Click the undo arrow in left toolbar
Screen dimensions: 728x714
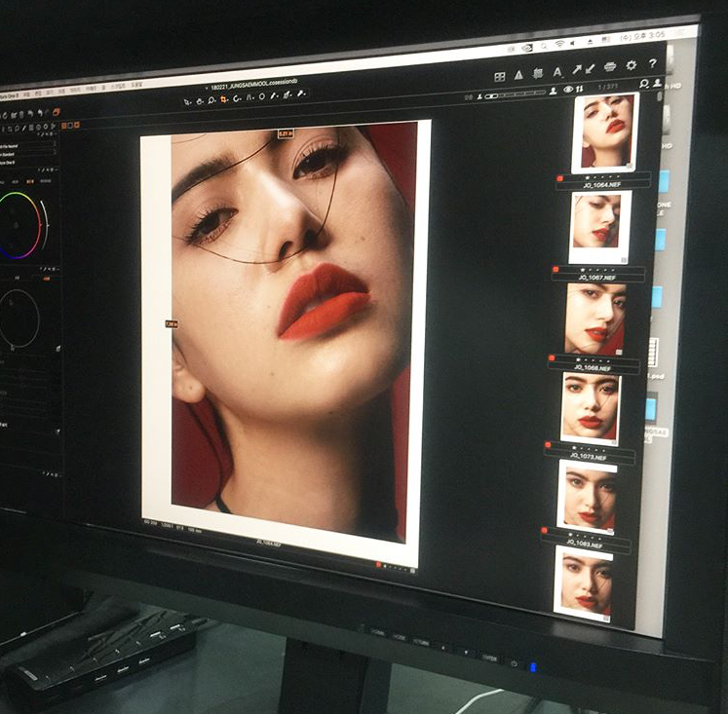pyautogui.click(x=40, y=113)
